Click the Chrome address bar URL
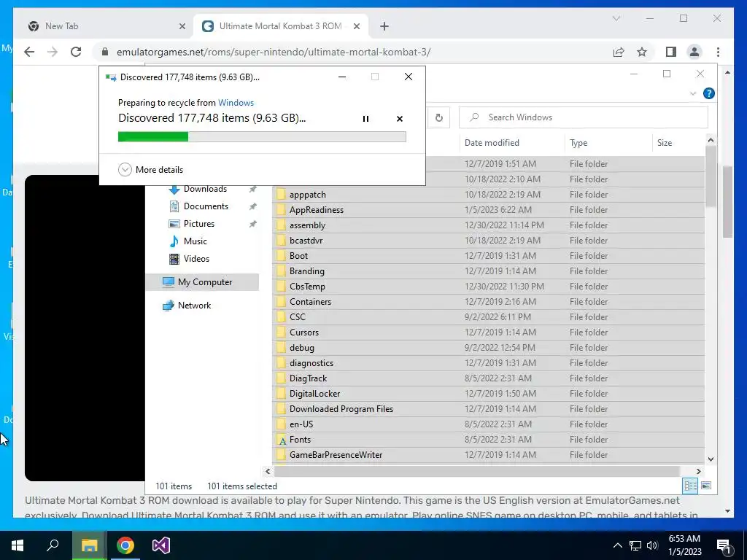The height and width of the screenshot is (560, 747). point(274,52)
